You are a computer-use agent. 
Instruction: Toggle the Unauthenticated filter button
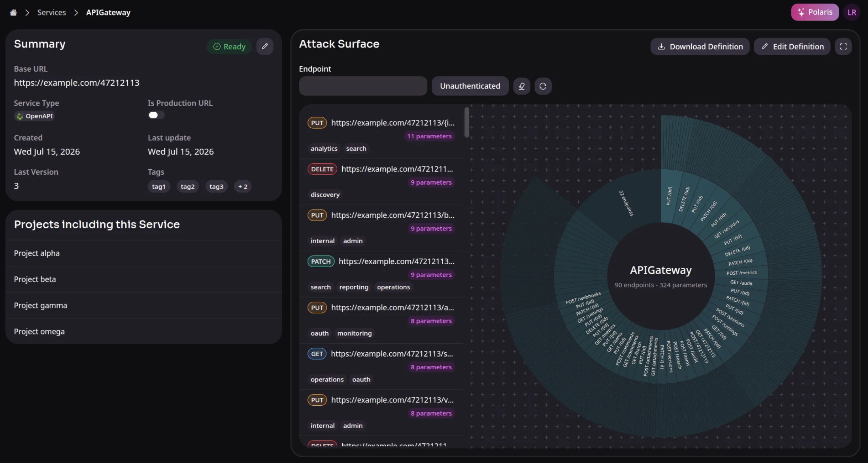coord(470,86)
